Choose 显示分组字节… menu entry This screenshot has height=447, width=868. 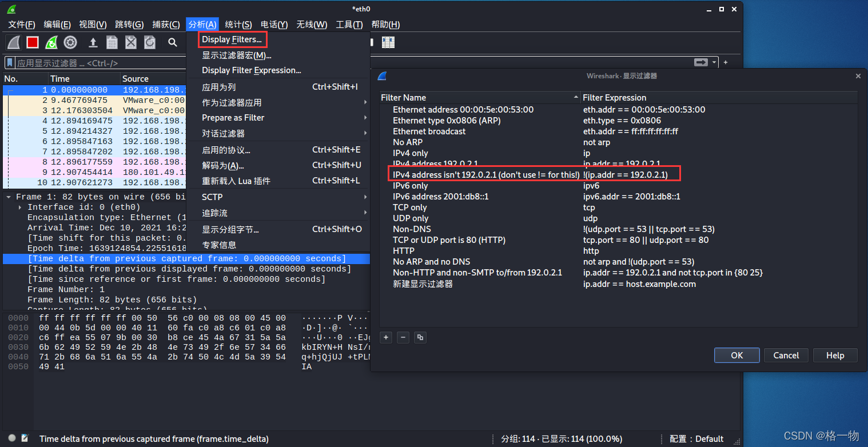click(278, 229)
